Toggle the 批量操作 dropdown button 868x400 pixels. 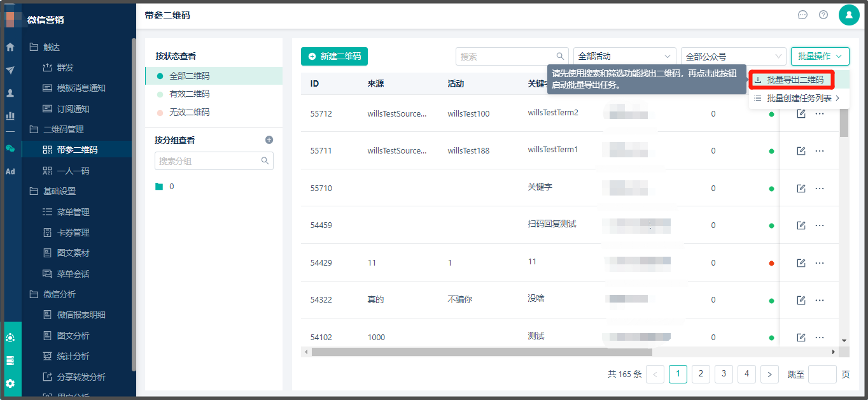click(x=820, y=56)
